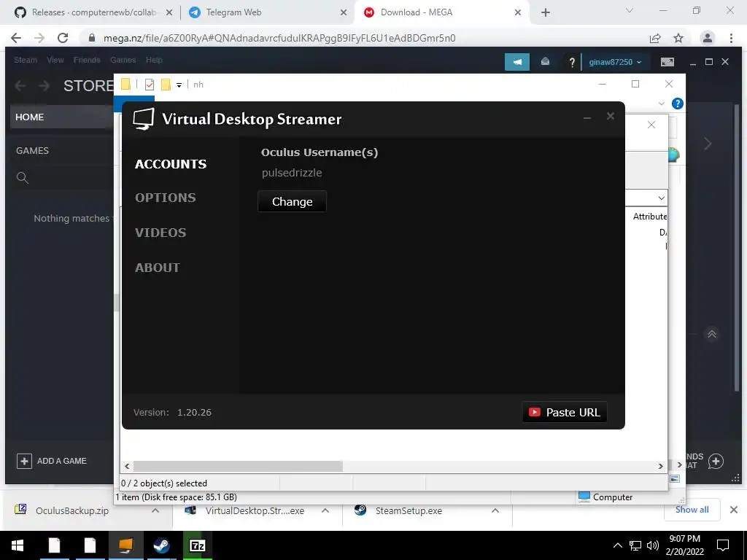The image size is (747, 560).
Task: Click the properties checkmark icon in quick access toolbar
Action: coord(150,85)
